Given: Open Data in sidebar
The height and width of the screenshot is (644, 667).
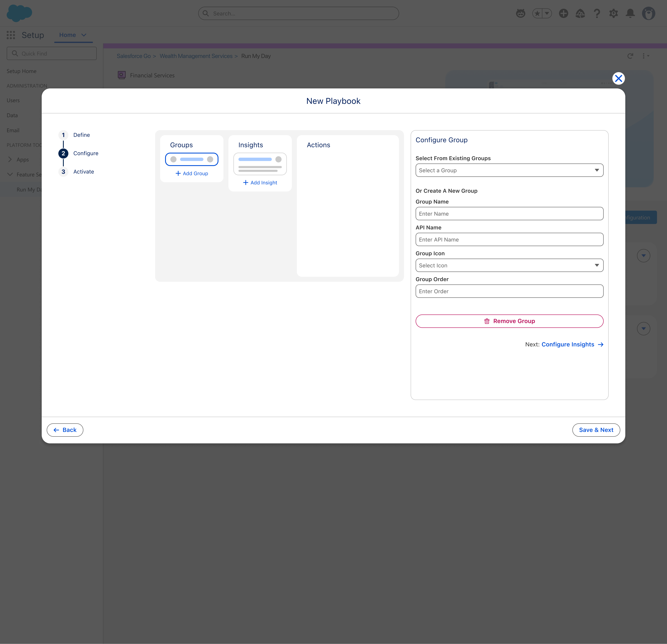Looking at the screenshot, I should 12,116.
